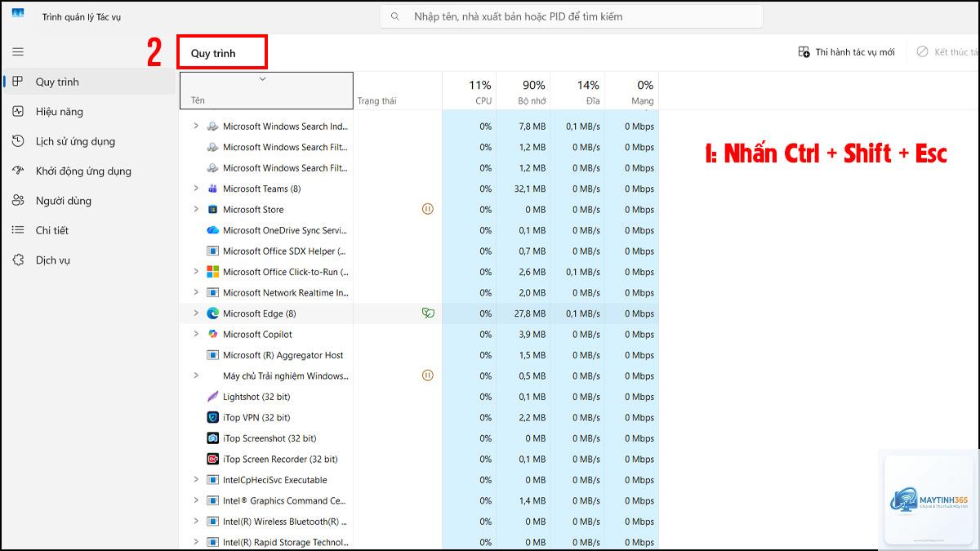Click the 32,1 MB memory value for Teams
The height and width of the screenshot is (551, 980).
531,189
